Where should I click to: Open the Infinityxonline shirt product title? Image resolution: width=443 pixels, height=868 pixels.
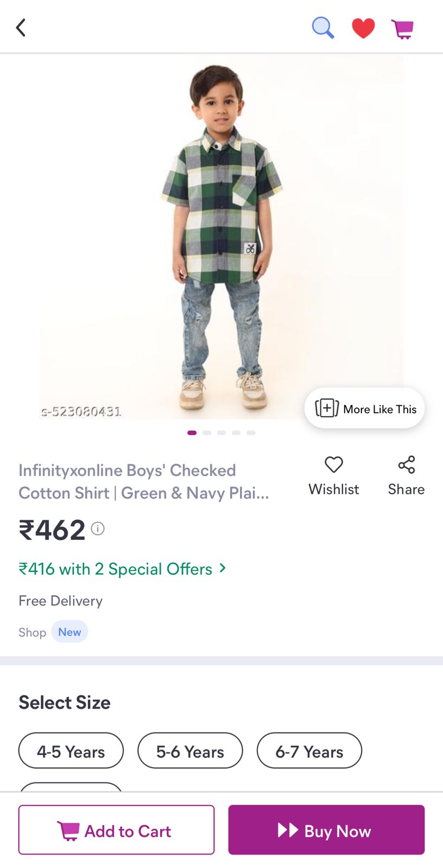click(x=144, y=481)
